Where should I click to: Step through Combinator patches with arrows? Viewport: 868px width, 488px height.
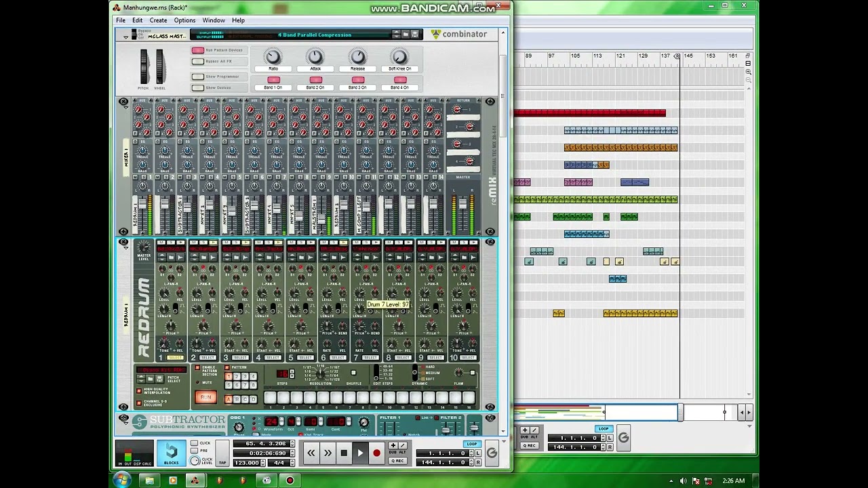click(396, 34)
